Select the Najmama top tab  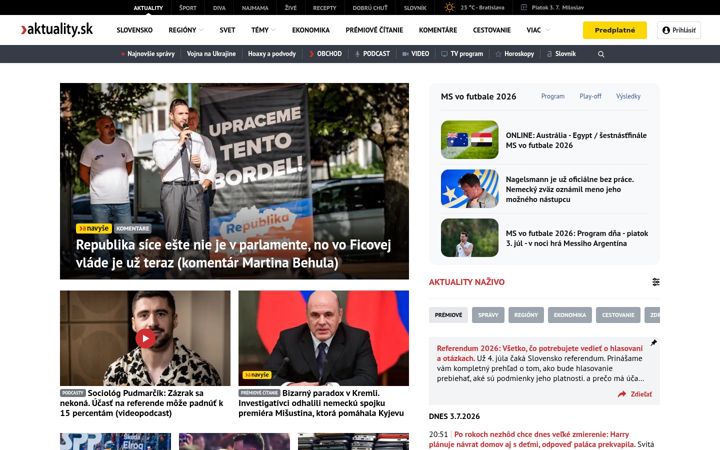click(x=255, y=8)
